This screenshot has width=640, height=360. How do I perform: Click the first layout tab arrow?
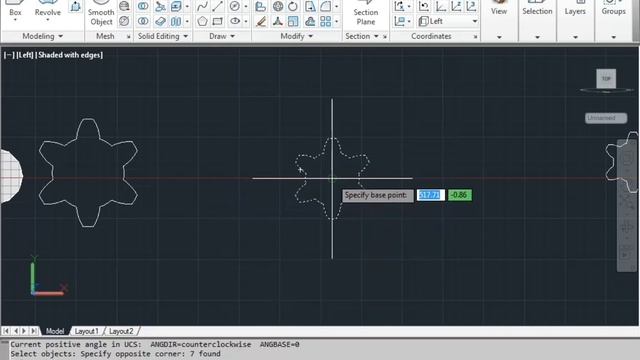click(6, 331)
